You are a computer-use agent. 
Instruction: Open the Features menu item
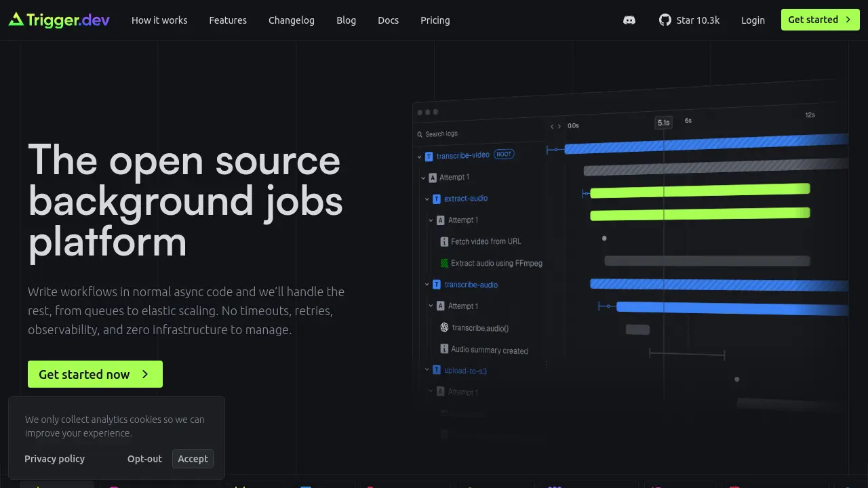(228, 20)
